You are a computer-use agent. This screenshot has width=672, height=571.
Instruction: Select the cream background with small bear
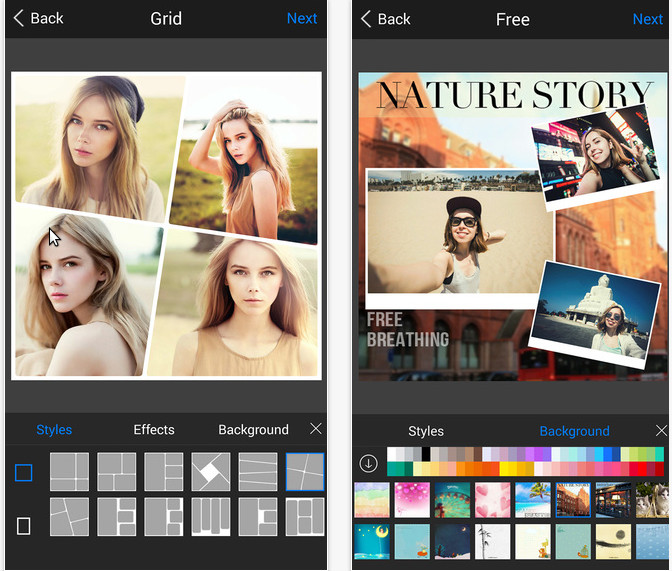pos(533,541)
